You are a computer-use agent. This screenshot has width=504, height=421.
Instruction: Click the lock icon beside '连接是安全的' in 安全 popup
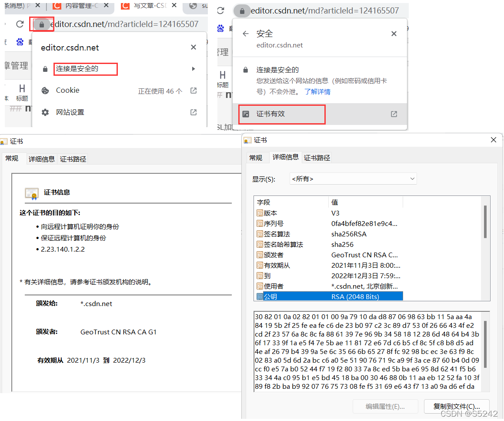click(x=246, y=70)
